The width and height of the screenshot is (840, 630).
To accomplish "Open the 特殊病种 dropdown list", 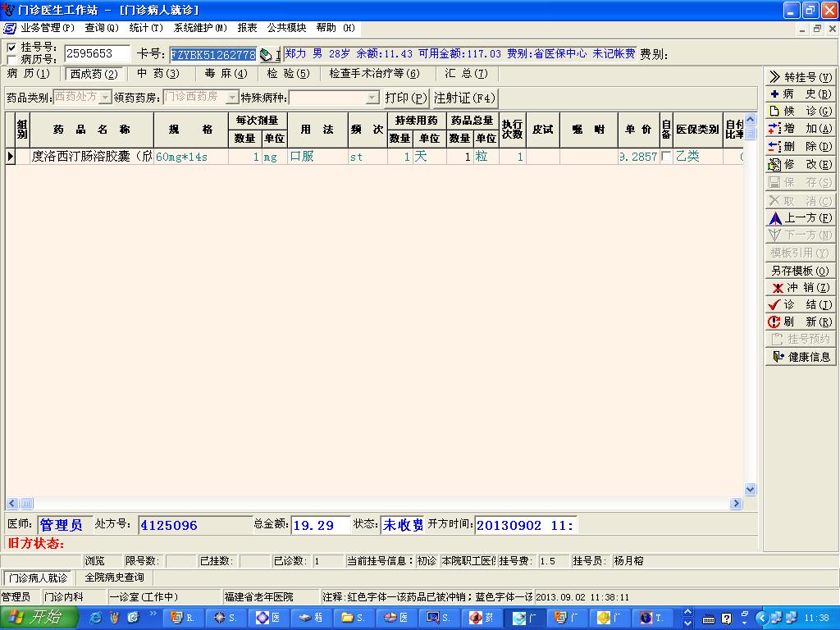I will (372, 98).
